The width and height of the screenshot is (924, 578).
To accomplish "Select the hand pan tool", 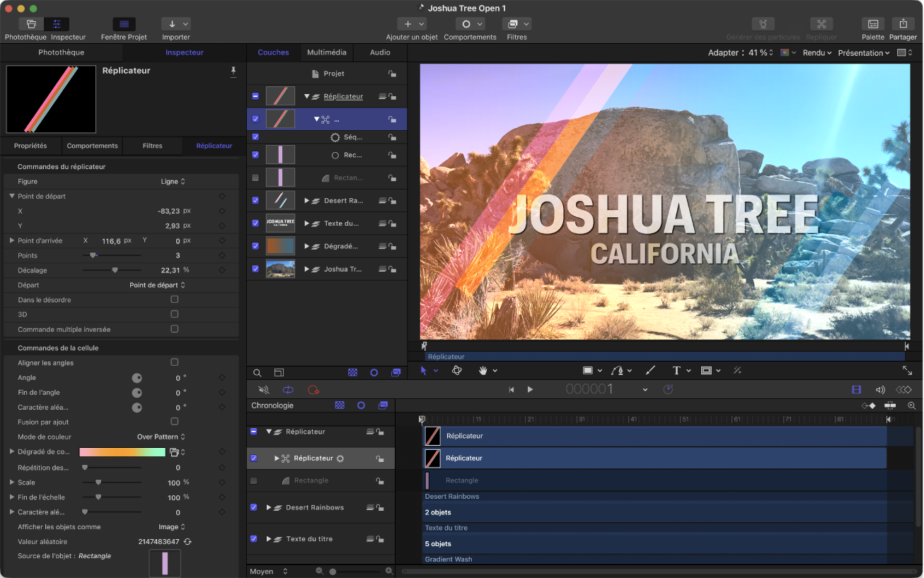I will pos(484,370).
